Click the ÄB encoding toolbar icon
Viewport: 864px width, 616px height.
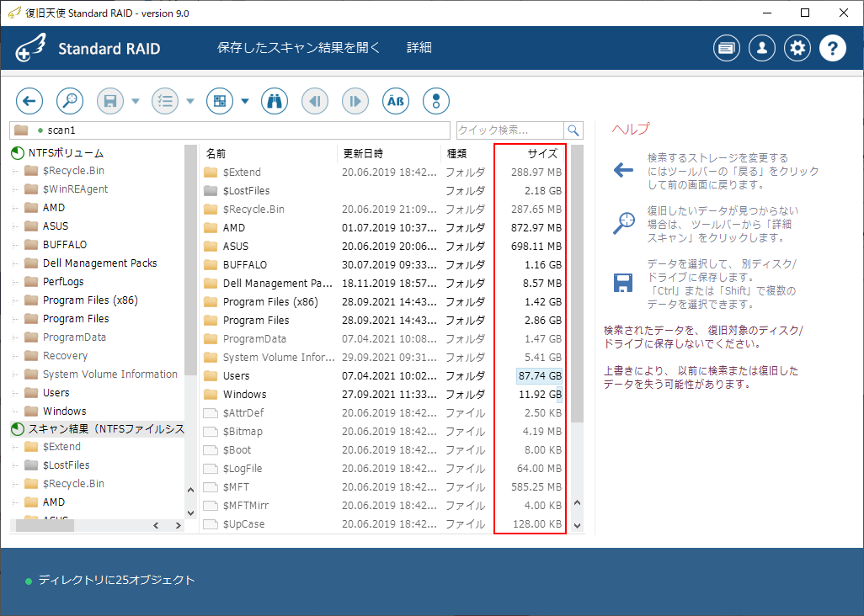click(x=396, y=101)
